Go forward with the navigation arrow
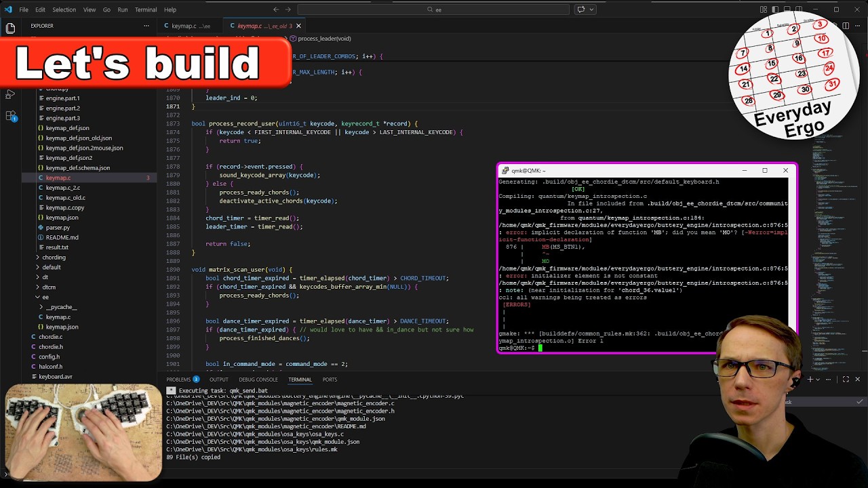868x488 pixels. [x=289, y=9]
